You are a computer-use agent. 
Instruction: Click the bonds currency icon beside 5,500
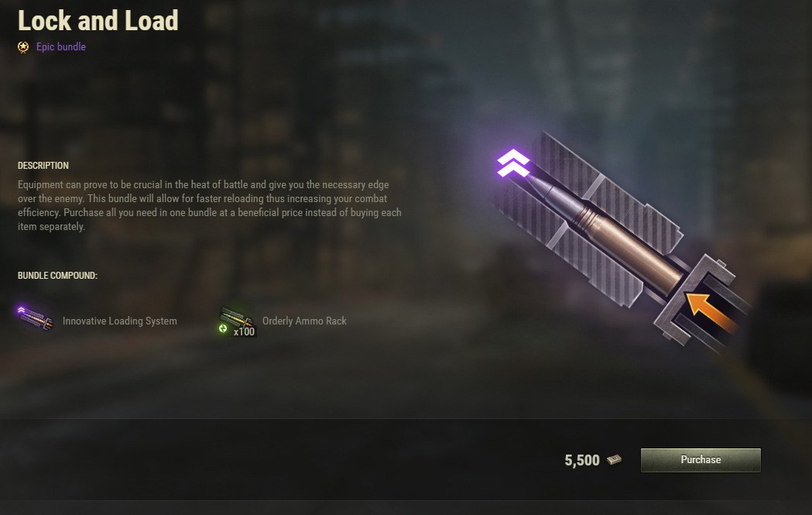tap(614, 459)
